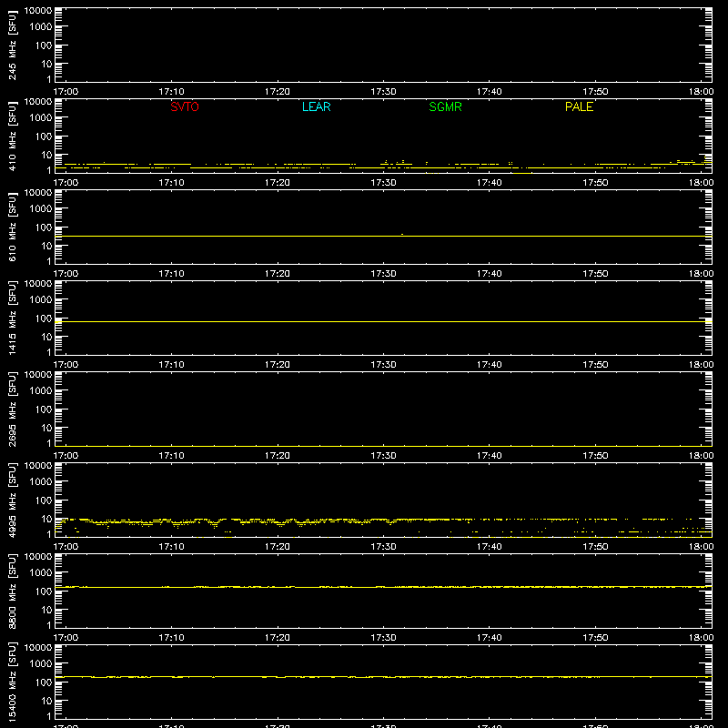728x728 pixels.
Task: Click 17:50 tick under 4995 MHz panel
Action: click(595, 547)
